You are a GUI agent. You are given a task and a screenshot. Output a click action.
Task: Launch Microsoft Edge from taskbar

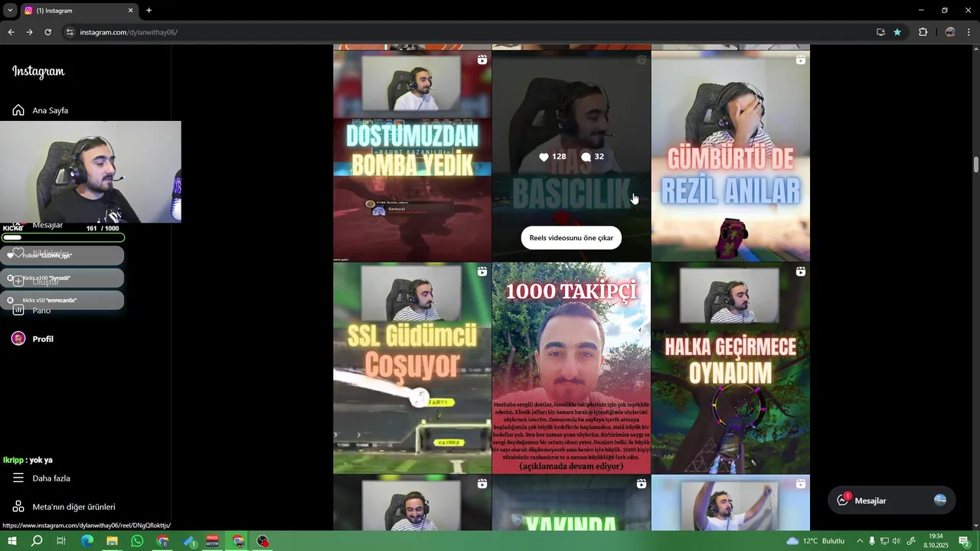tap(87, 541)
